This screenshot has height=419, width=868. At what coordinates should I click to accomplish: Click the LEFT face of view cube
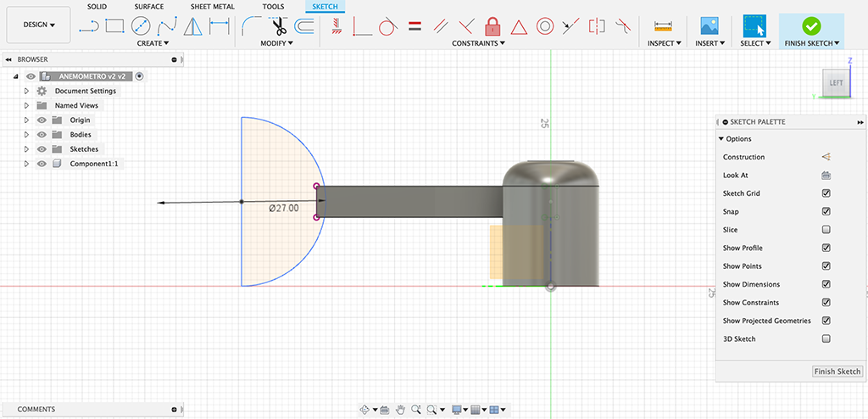click(836, 83)
